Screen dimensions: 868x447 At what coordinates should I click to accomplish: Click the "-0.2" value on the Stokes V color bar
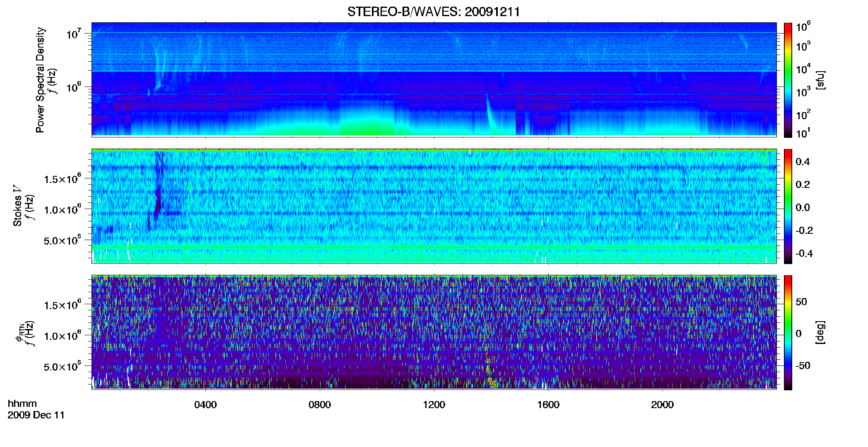(804, 231)
